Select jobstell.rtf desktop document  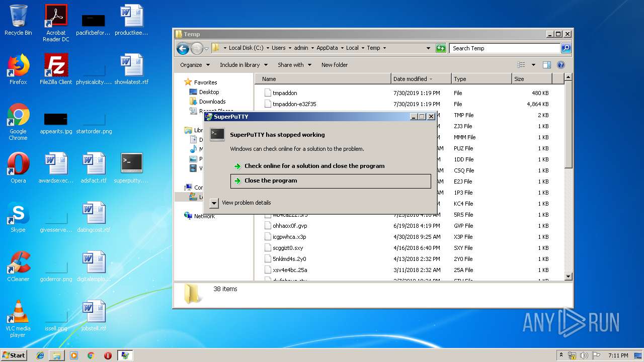click(94, 315)
